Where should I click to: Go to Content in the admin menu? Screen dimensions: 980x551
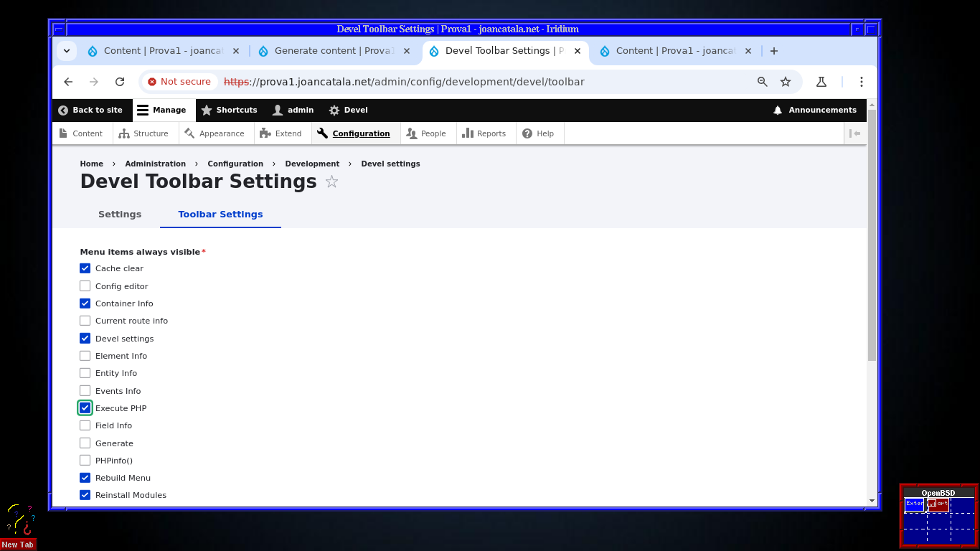pos(81,133)
